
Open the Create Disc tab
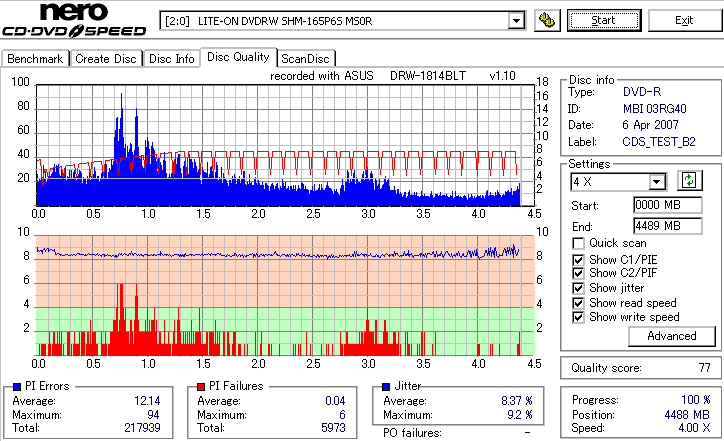point(106,59)
